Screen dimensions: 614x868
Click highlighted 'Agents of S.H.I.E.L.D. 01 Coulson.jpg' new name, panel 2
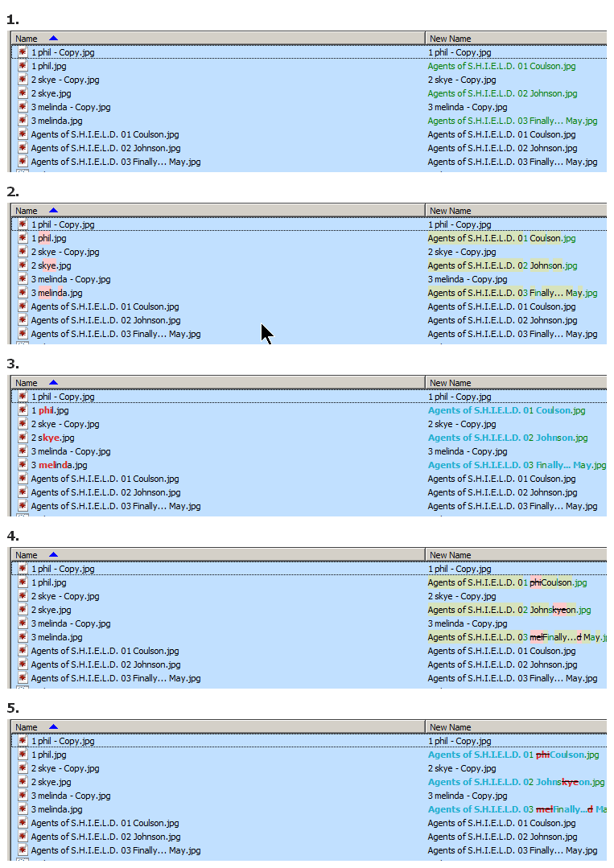click(x=501, y=238)
